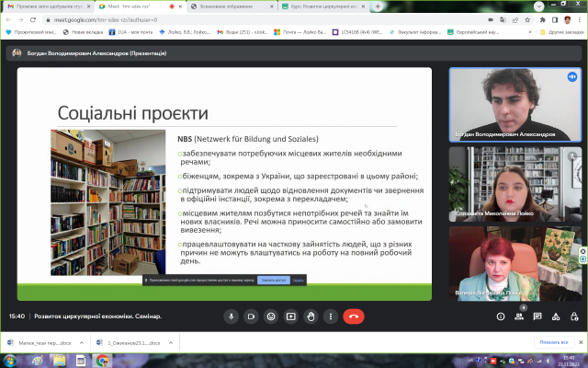Screen dimensions: 588x368
Task: Click 'Показать все' in downloads bar
Action: point(553,341)
